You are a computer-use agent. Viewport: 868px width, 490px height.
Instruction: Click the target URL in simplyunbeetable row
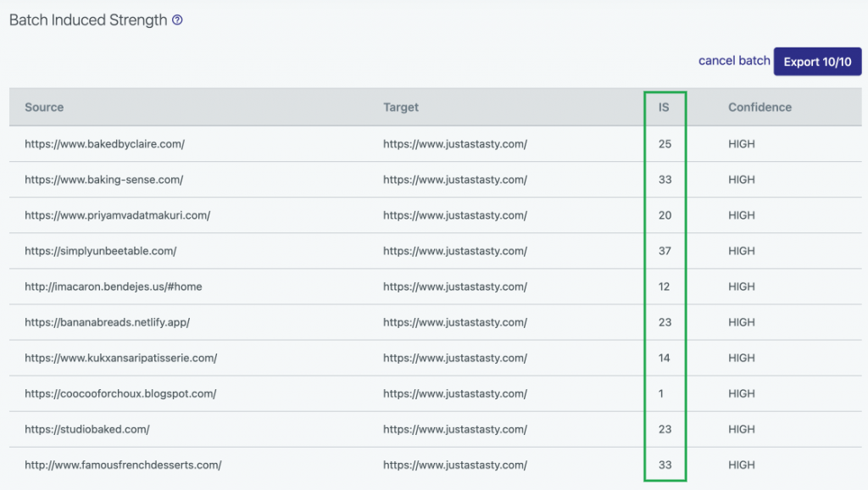pyautogui.click(x=455, y=251)
